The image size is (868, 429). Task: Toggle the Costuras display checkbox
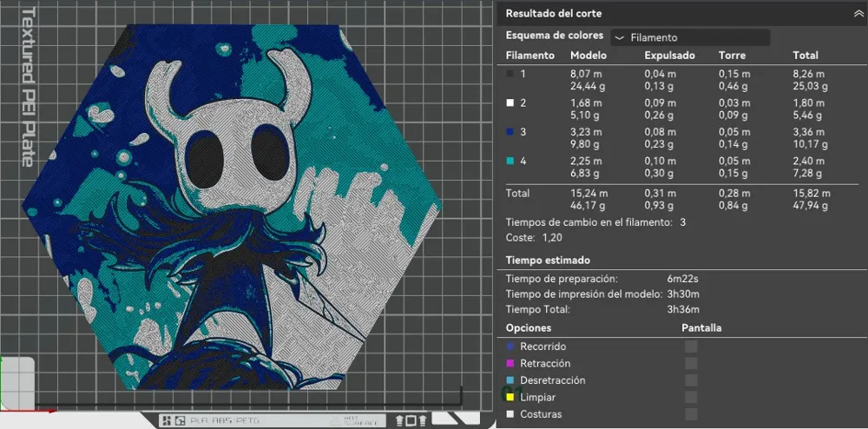pyautogui.click(x=691, y=414)
